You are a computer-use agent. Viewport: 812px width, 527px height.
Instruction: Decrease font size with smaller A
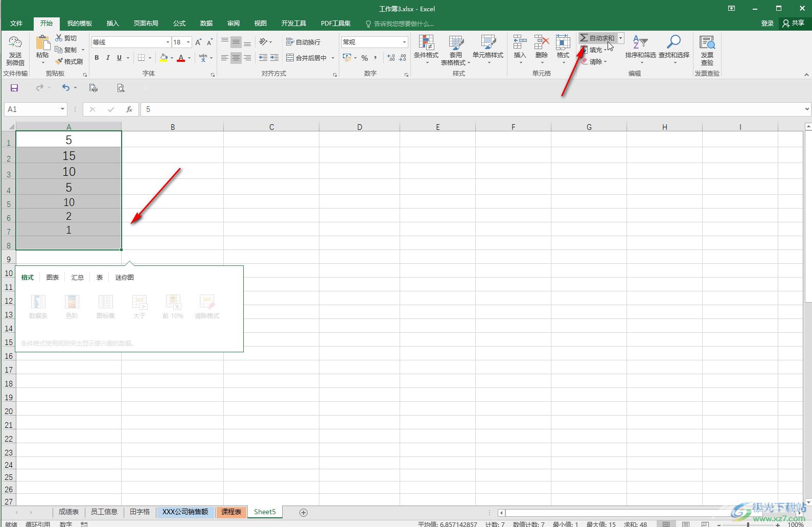pos(210,42)
